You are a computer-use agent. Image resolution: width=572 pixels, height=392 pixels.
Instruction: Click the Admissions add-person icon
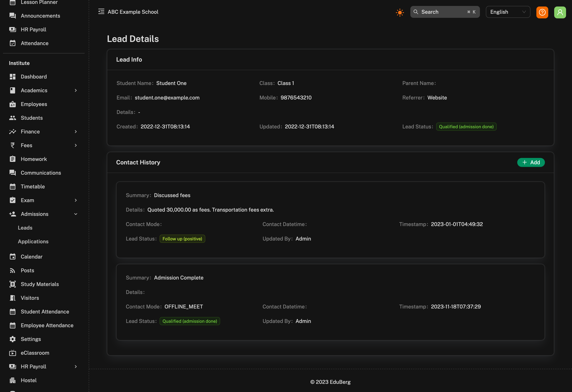[x=13, y=214]
